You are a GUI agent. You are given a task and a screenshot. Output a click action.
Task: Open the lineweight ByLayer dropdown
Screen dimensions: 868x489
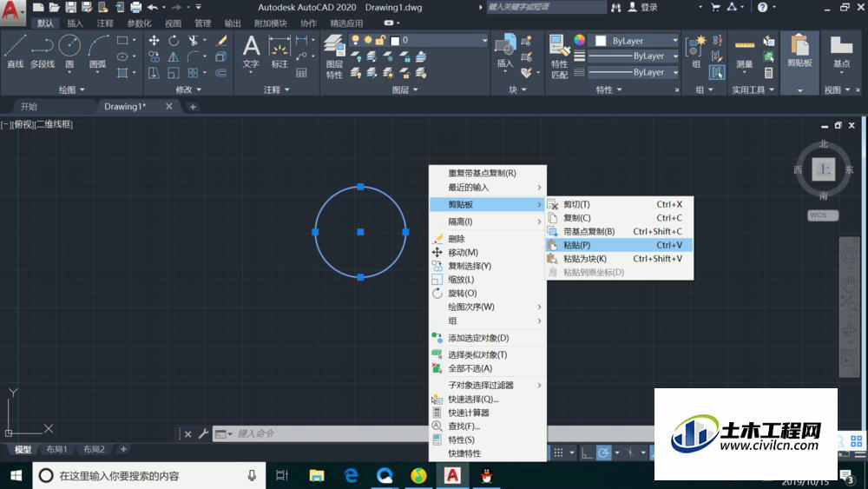(x=633, y=56)
